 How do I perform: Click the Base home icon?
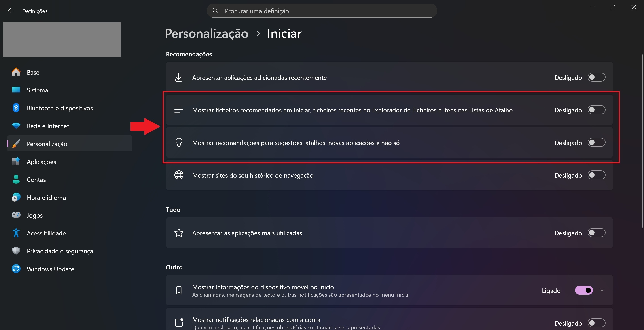click(x=16, y=72)
